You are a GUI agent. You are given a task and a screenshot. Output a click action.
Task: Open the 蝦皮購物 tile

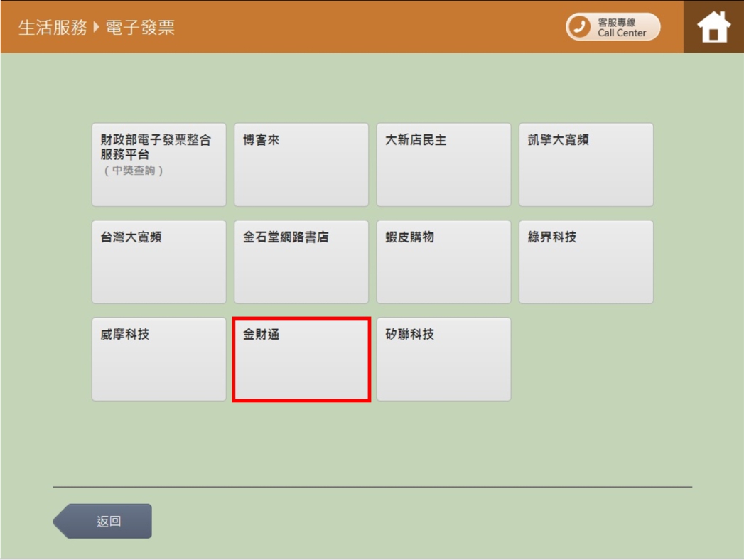(x=443, y=261)
